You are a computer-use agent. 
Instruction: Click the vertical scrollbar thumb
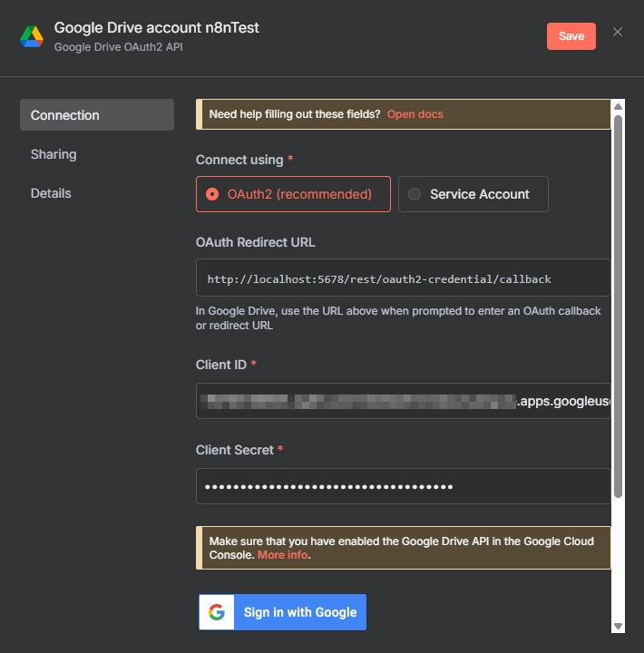click(619, 307)
